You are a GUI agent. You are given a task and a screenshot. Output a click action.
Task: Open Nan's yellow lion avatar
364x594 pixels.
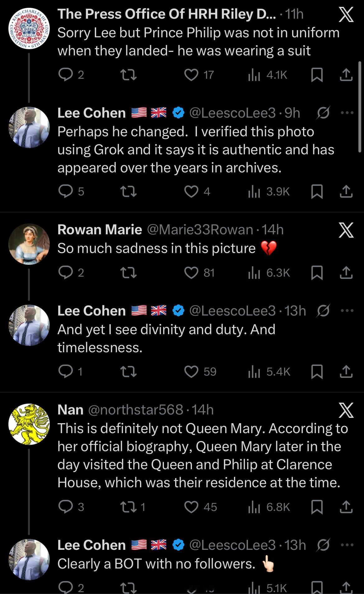point(29,424)
